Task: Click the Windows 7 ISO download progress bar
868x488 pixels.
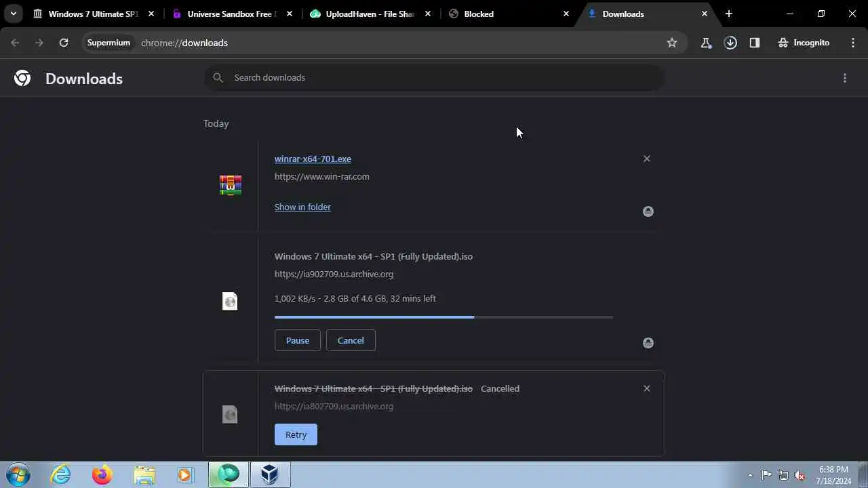Action: [x=443, y=317]
